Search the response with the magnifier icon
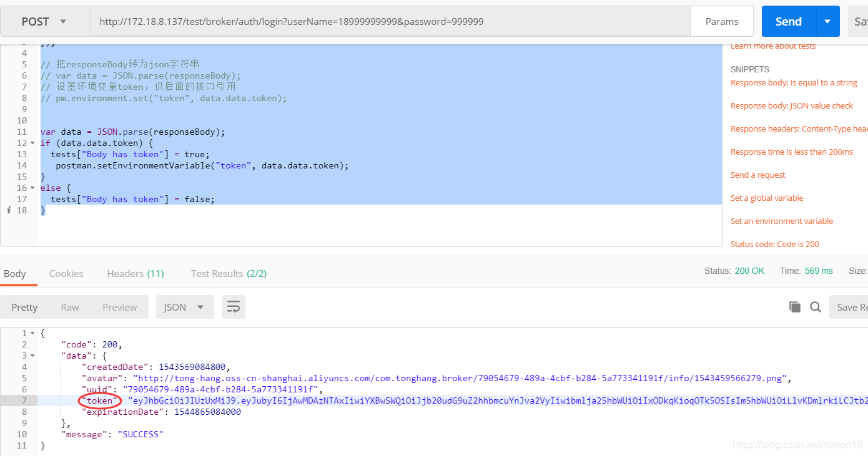 816,307
